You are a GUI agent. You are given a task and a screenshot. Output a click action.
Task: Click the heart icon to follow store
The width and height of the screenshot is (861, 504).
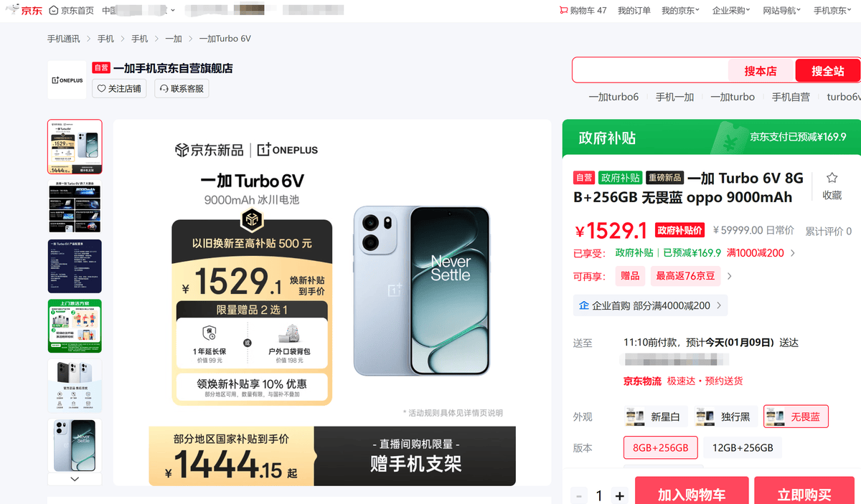[x=101, y=89]
